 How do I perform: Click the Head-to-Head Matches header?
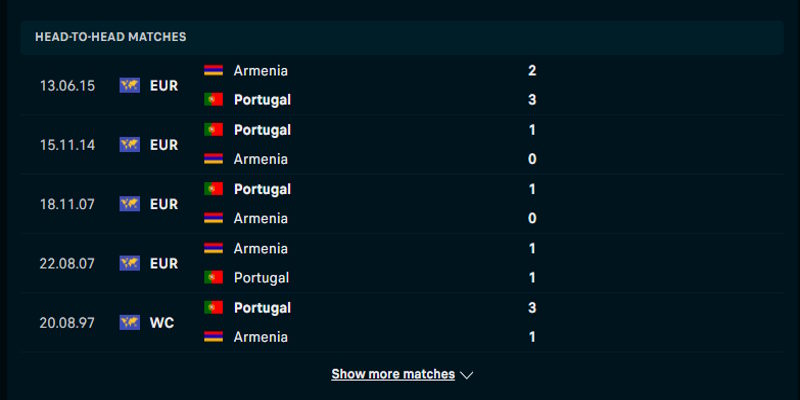[111, 37]
